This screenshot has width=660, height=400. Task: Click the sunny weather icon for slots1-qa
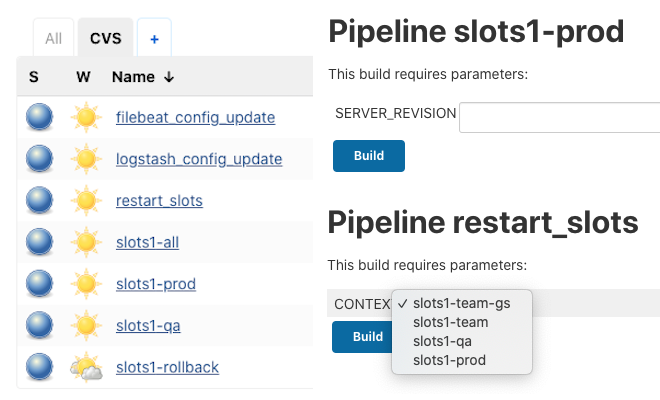click(86, 325)
